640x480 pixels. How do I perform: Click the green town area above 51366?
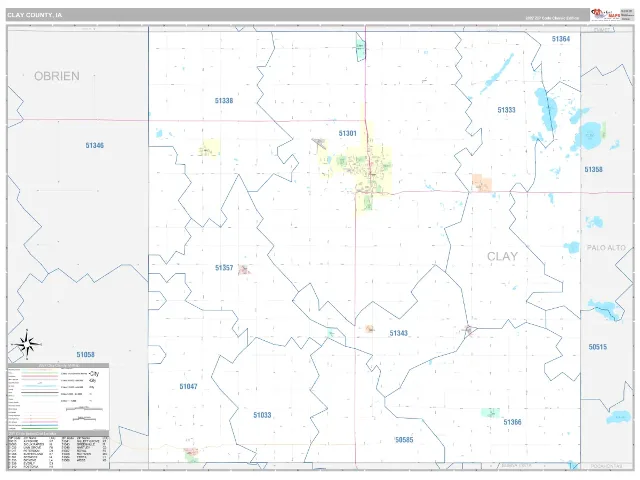coord(490,412)
